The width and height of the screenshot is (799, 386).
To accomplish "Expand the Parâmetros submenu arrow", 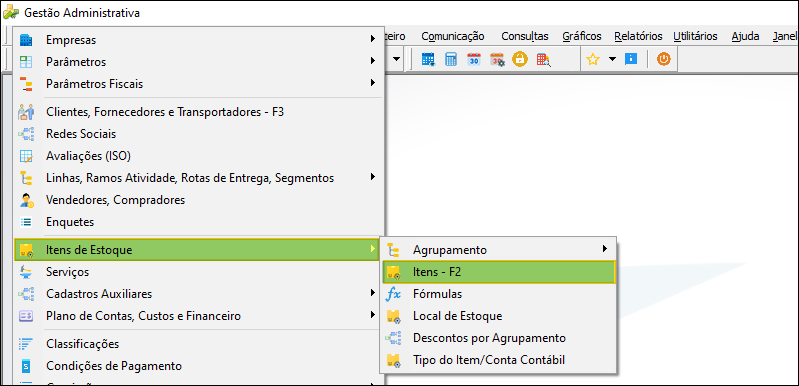I will 373,61.
